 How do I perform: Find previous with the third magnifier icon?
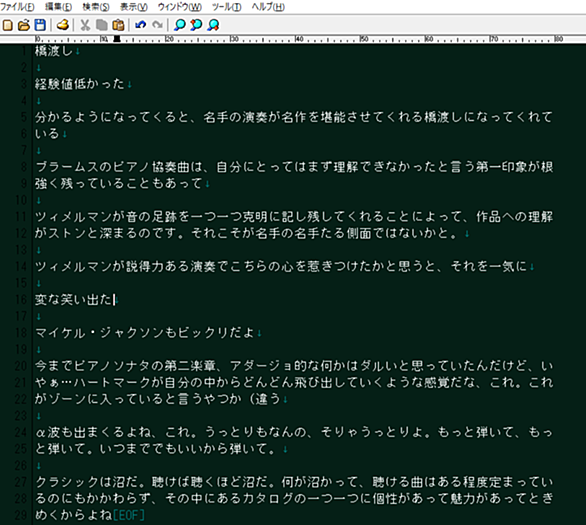pos(213,25)
